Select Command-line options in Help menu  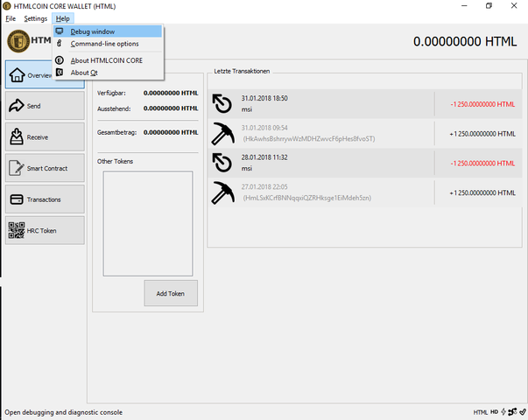point(108,44)
